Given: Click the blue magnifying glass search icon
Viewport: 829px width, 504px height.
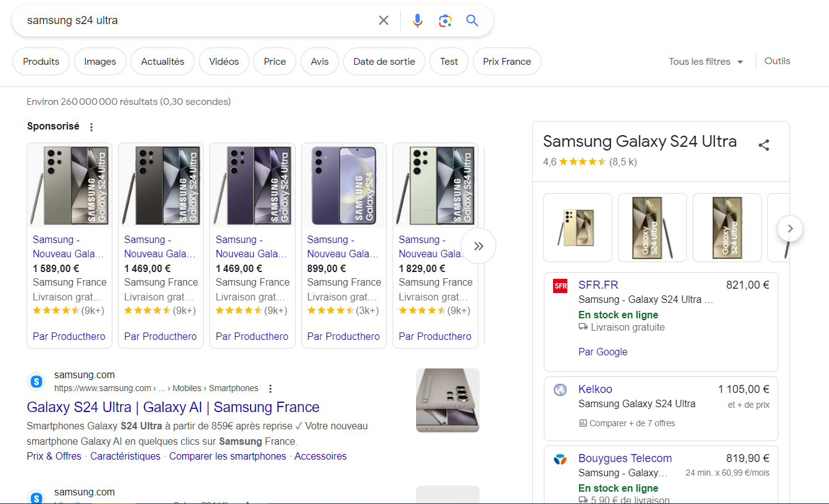Looking at the screenshot, I should tap(472, 20).
